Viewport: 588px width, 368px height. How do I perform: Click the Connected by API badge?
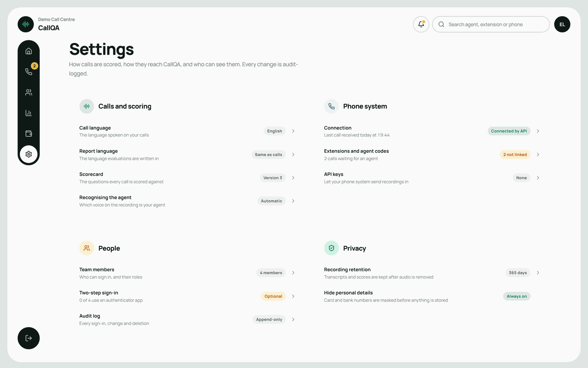click(509, 131)
